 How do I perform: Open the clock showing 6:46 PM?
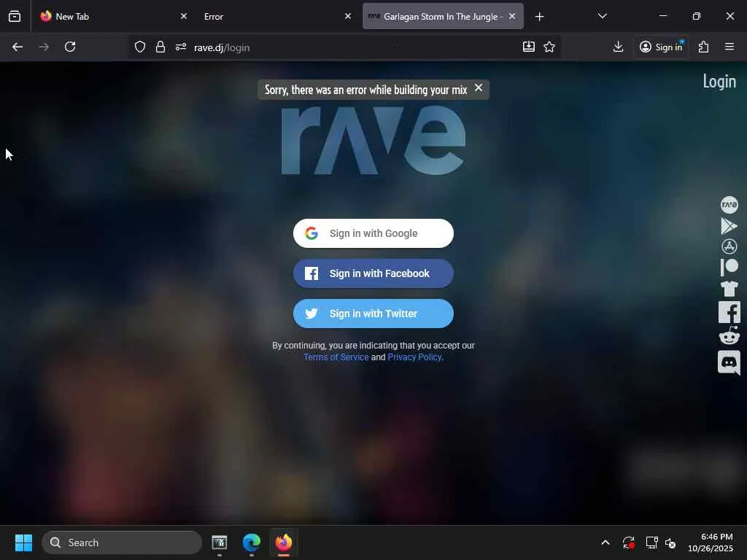tap(710, 542)
